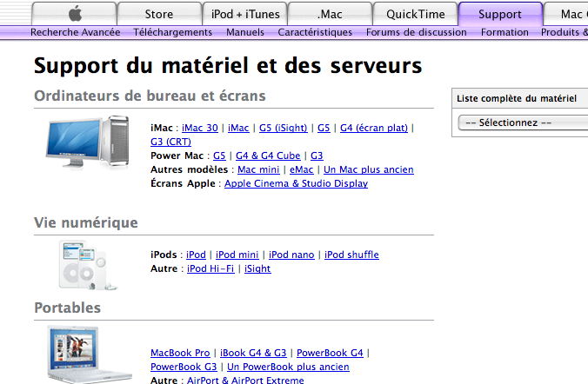
Task: Open the iMac 30 link
Action: coord(200,128)
